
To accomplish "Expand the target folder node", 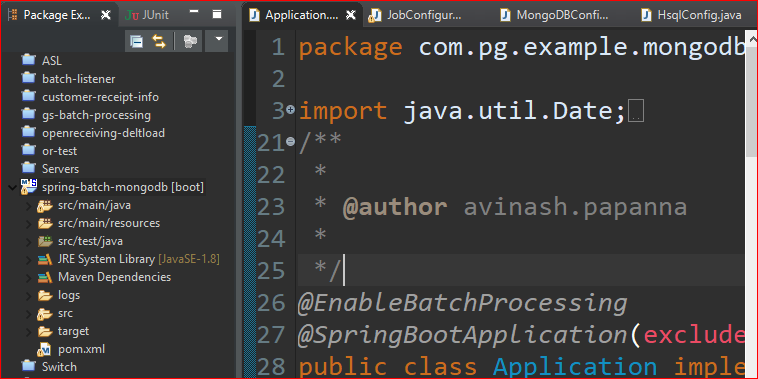I will pyautogui.click(x=29, y=332).
